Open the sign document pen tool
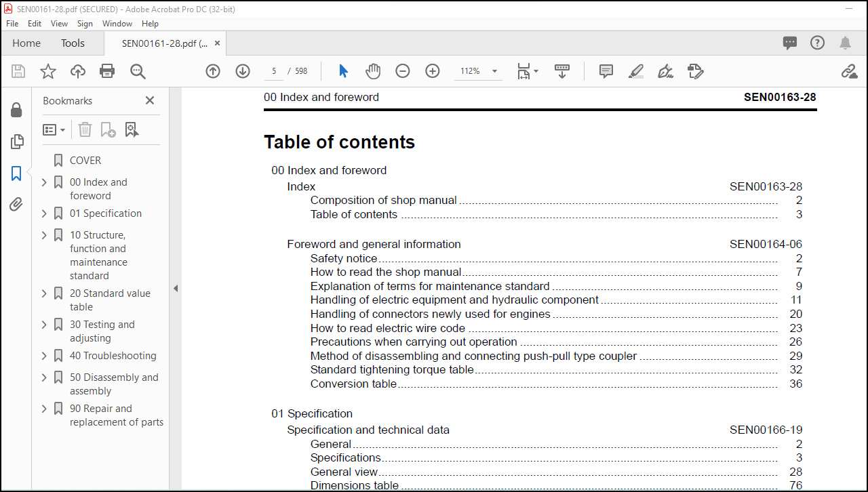 click(x=665, y=71)
